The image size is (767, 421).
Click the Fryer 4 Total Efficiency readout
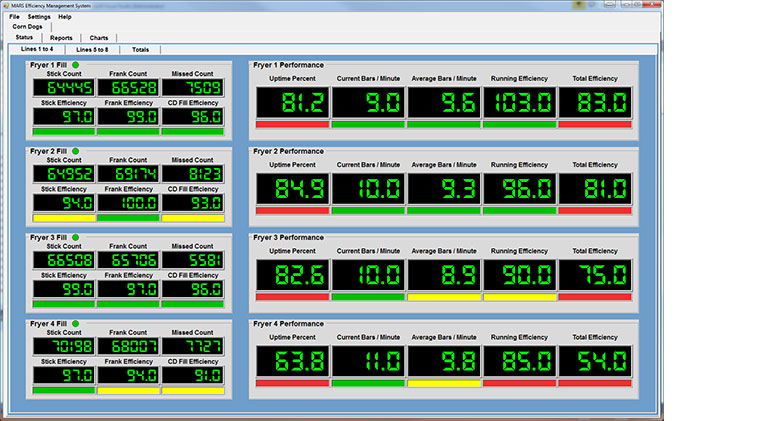[x=595, y=361]
